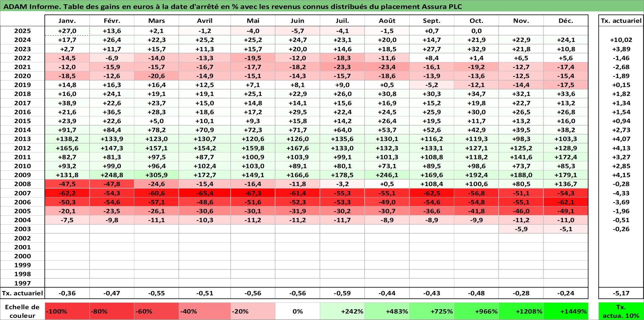This screenshot has height=320, width=644.
Task: Select the Avril column header
Action: [205, 21]
